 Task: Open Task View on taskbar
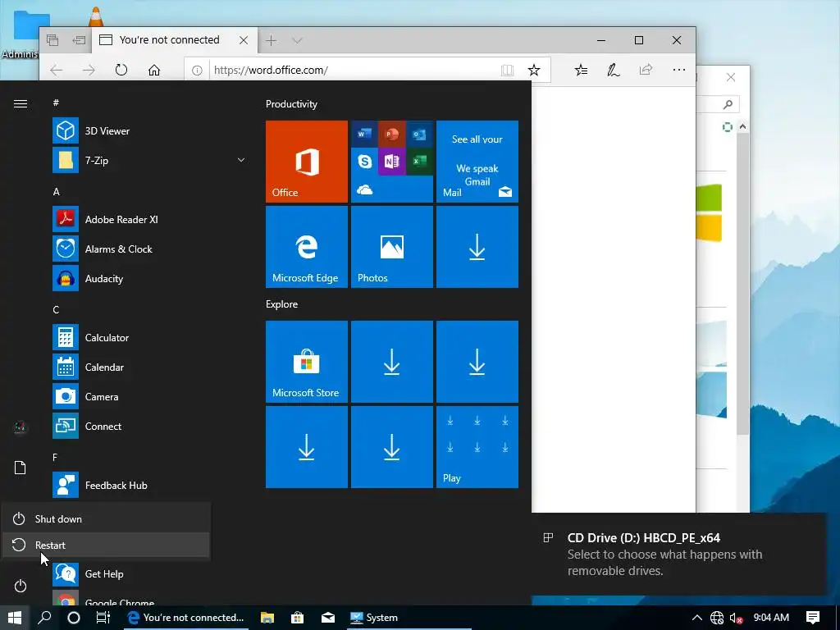[x=103, y=618]
